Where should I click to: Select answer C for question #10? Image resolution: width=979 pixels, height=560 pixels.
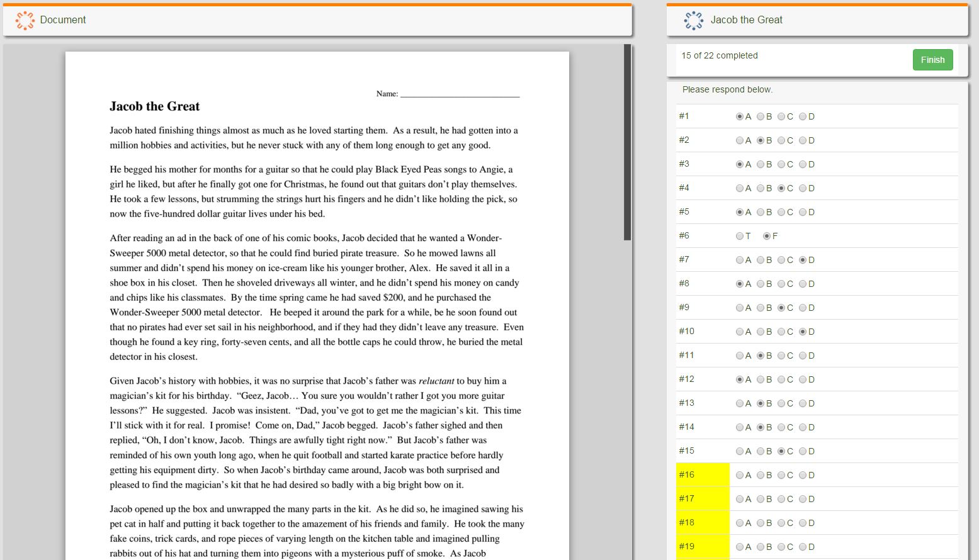[x=781, y=332]
